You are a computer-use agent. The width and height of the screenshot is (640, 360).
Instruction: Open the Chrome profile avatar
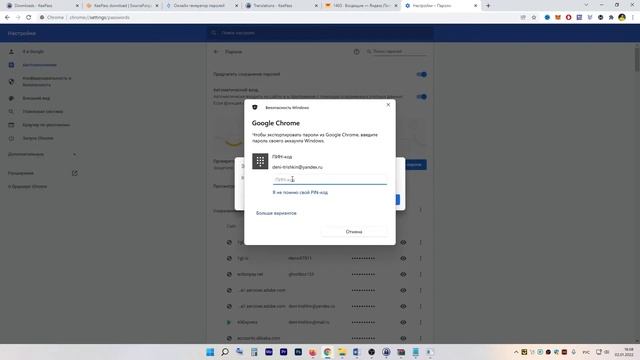point(622,18)
